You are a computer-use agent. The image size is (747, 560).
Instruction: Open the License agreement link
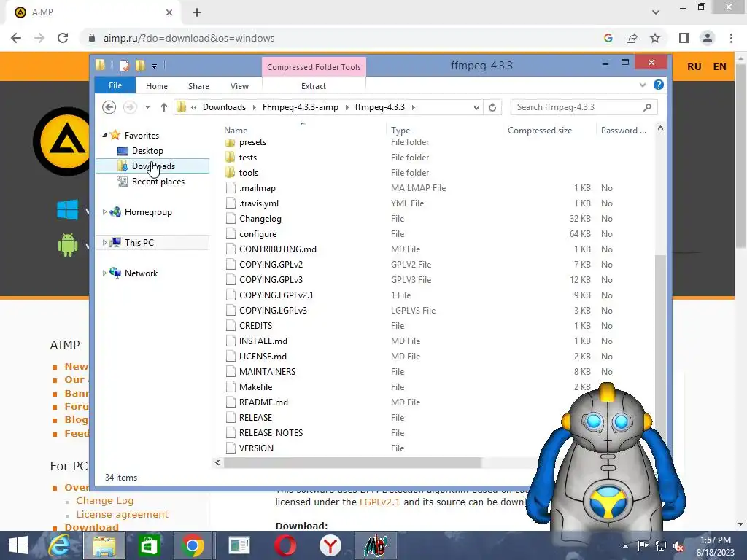coord(122,514)
